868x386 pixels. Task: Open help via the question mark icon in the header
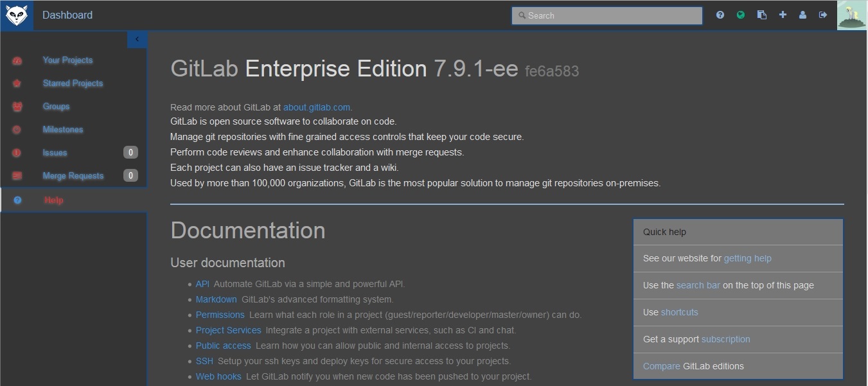click(720, 15)
